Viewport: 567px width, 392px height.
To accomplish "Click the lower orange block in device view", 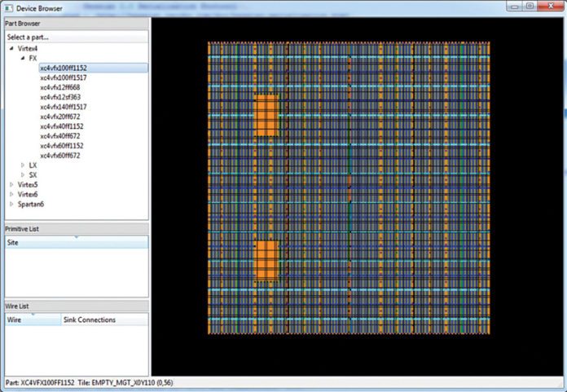I will [266, 260].
